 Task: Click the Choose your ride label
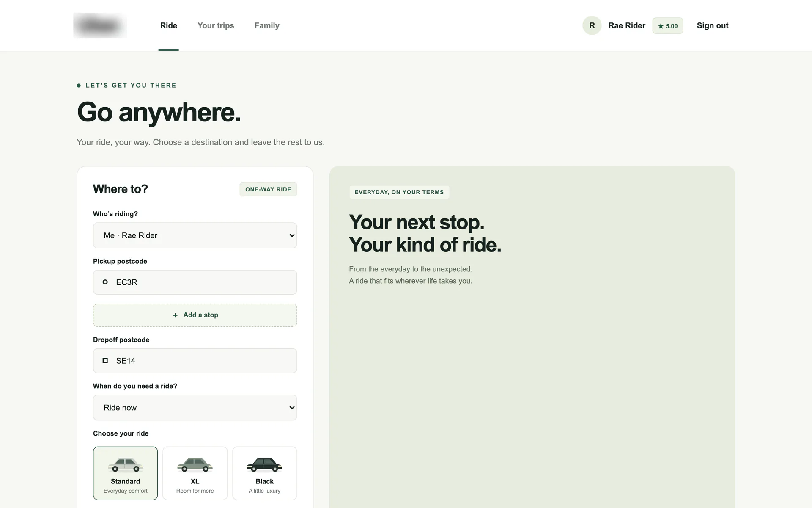pos(121,433)
